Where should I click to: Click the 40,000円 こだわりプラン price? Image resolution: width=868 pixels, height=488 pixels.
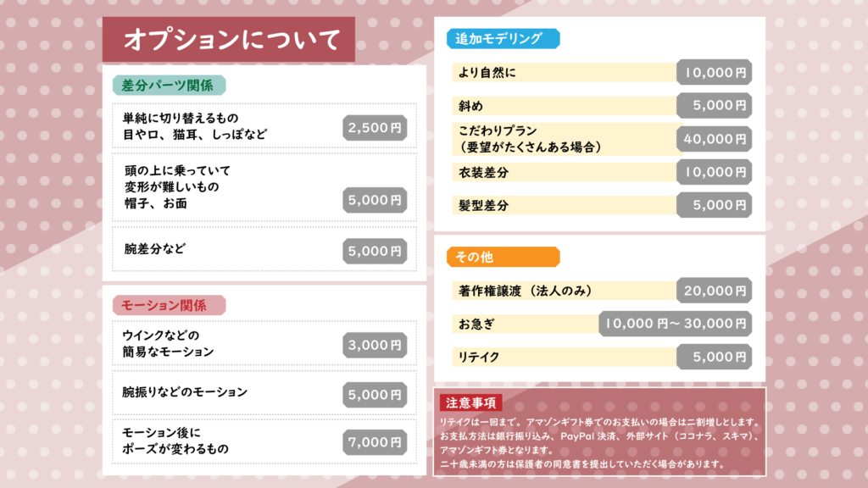714,139
